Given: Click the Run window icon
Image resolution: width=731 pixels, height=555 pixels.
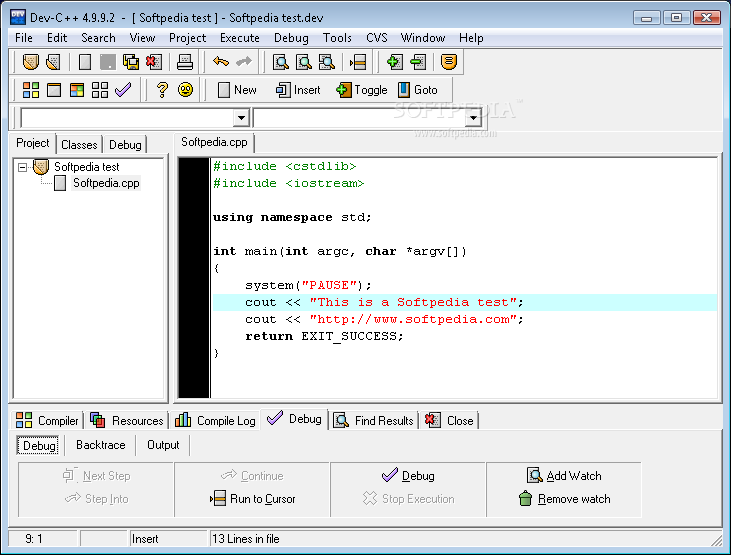Looking at the screenshot, I should (x=54, y=90).
